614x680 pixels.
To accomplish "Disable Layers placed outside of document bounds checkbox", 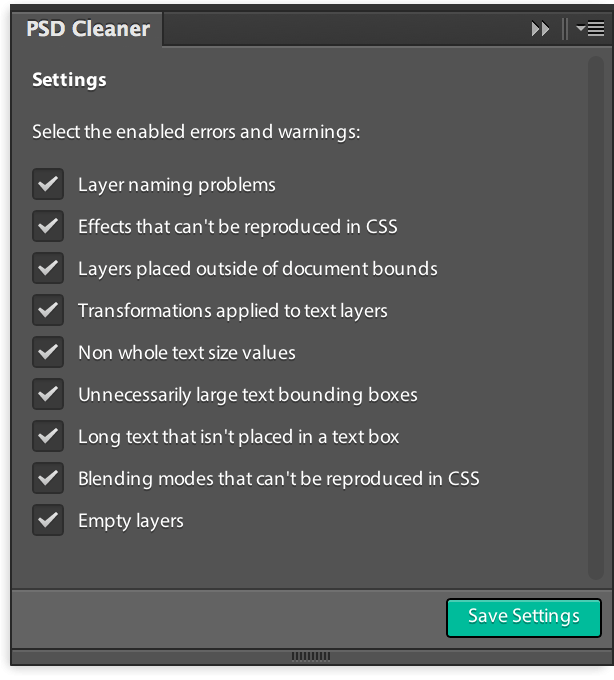I will coord(48,268).
